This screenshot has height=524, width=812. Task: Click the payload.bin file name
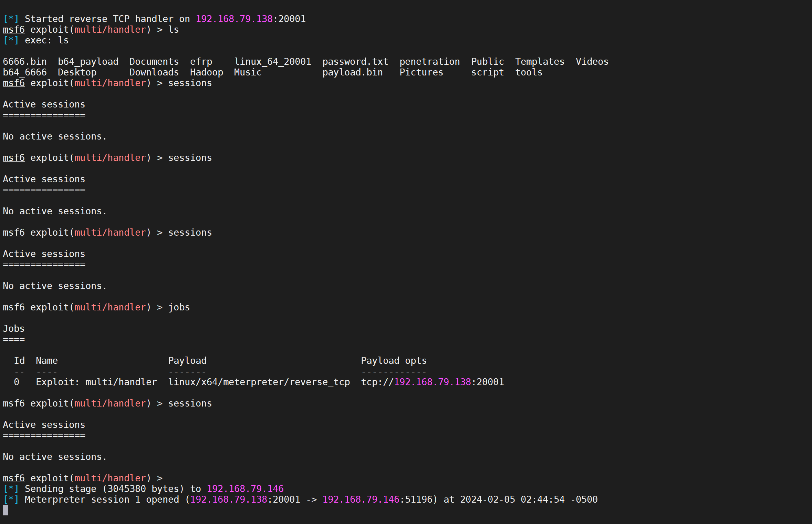click(353, 72)
